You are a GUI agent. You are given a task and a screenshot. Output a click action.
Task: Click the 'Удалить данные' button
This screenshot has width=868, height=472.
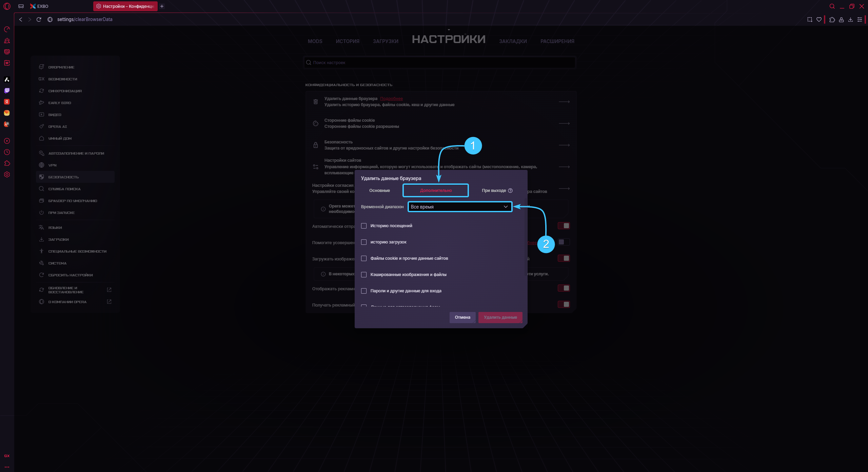(500, 317)
